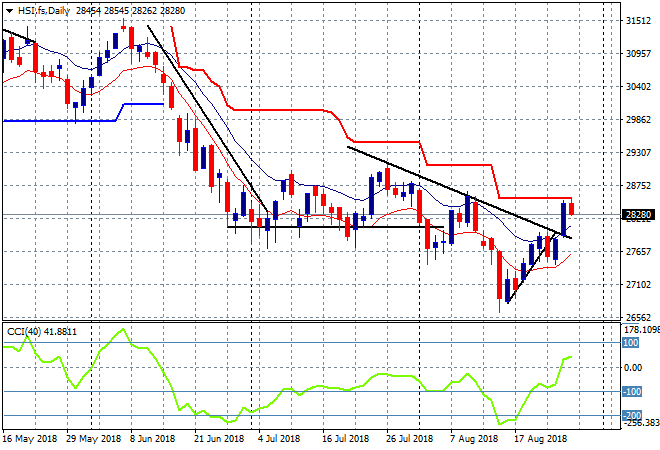
Task: Click the 29862 price axis value
Action: click(638, 120)
